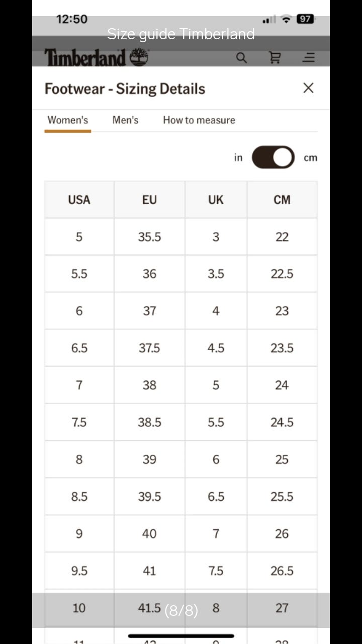Open the shopping cart

[x=275, y=58]
